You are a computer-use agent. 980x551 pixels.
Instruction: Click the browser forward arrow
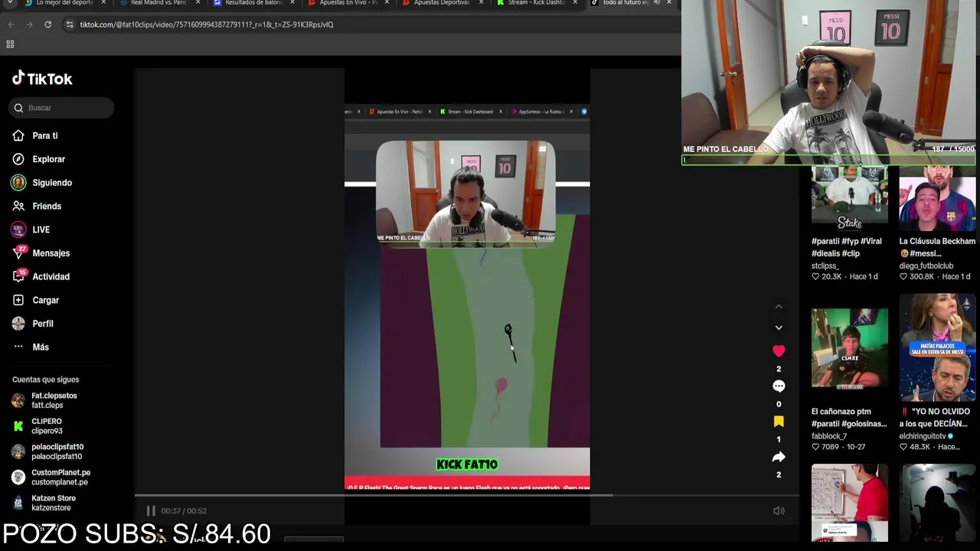(x=29, y=24)
